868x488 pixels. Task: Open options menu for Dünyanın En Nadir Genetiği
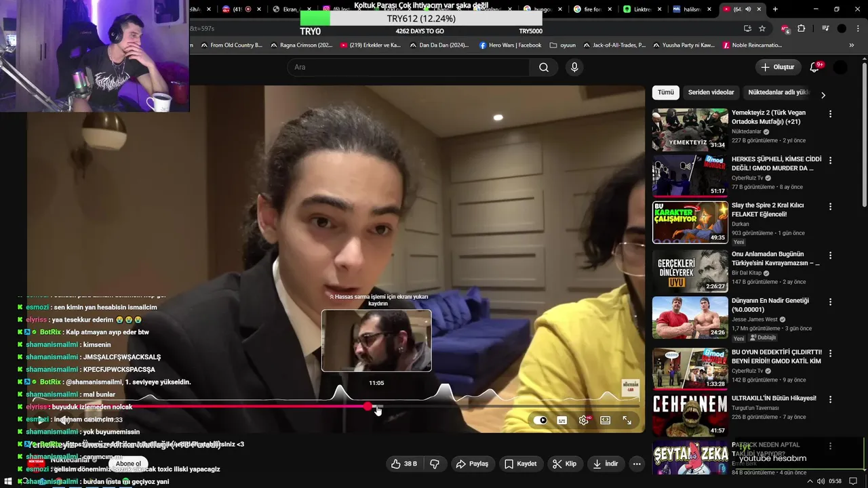pos(830,302)
